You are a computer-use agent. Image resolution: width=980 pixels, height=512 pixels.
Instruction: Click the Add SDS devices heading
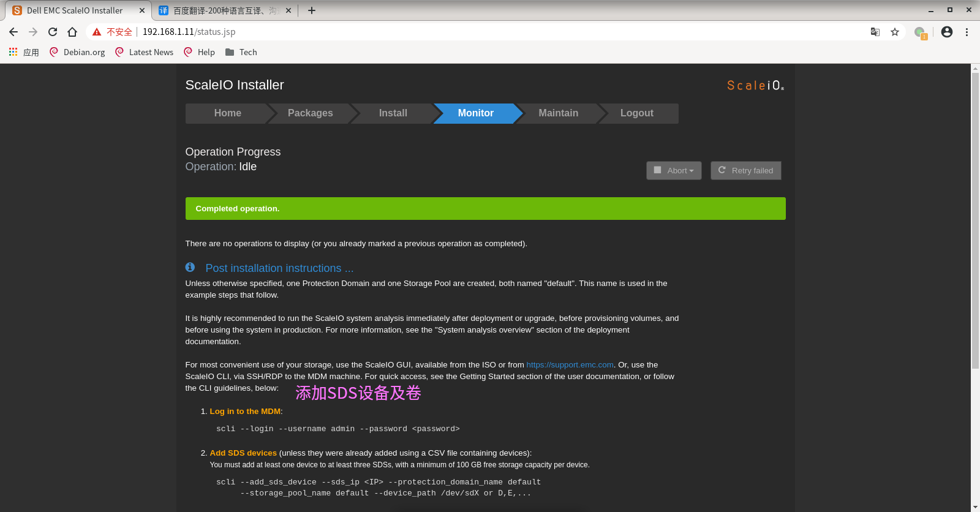(x=243, y=453)
